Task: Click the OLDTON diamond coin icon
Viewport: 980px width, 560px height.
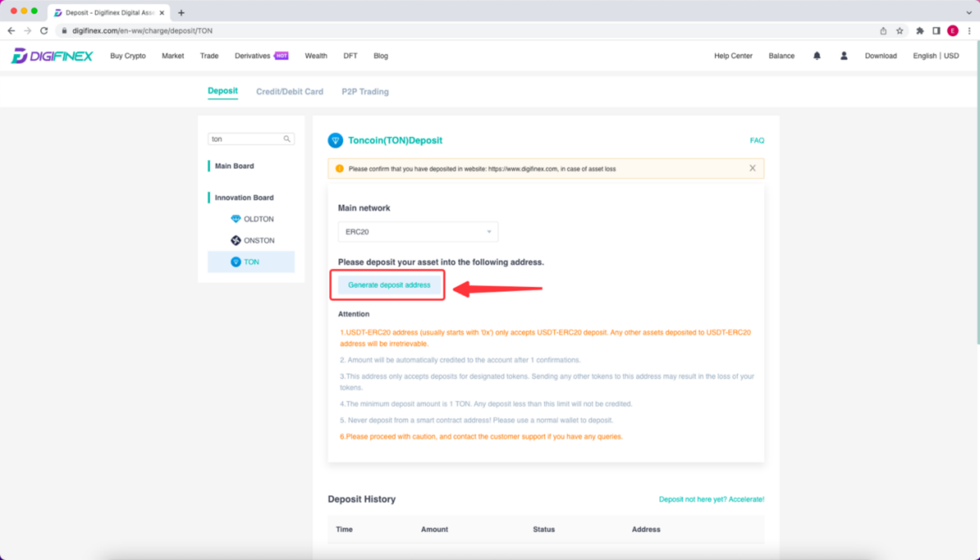Action: click(x=236, y=219)
